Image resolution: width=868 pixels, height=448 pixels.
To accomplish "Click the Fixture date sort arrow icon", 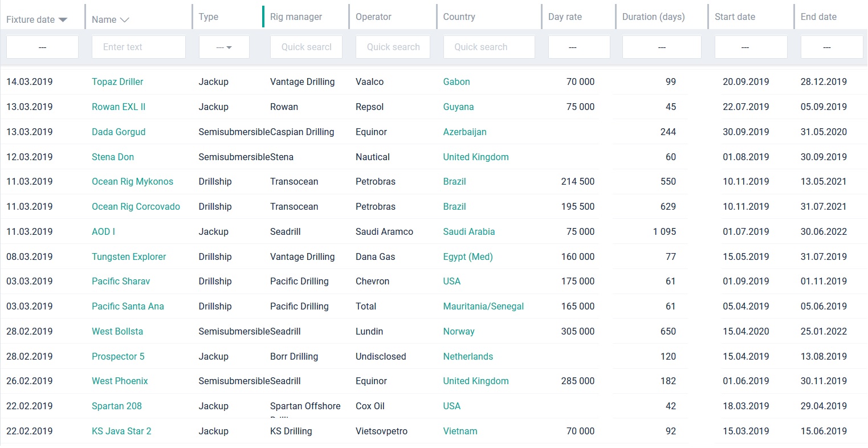I will coord(63,20).
